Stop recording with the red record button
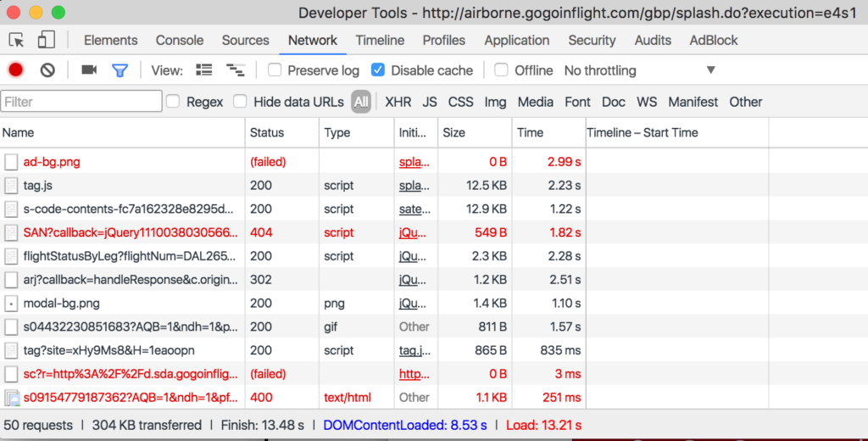 tap(15, 70)
